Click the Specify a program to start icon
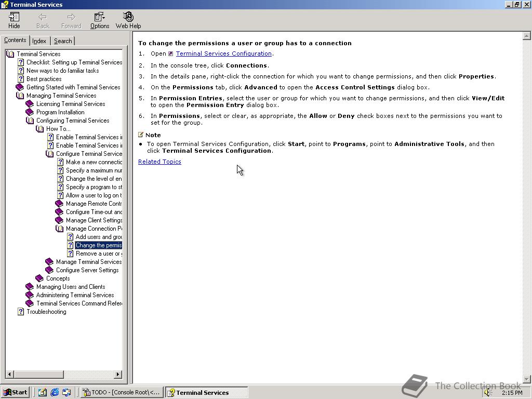Viewport: 532px width, 399px height. click(x=60, y=187)
